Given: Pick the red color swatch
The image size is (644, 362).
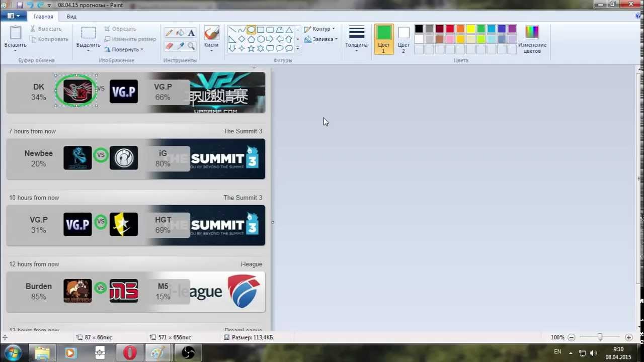Looking at the screenshot, I should 450,29.
